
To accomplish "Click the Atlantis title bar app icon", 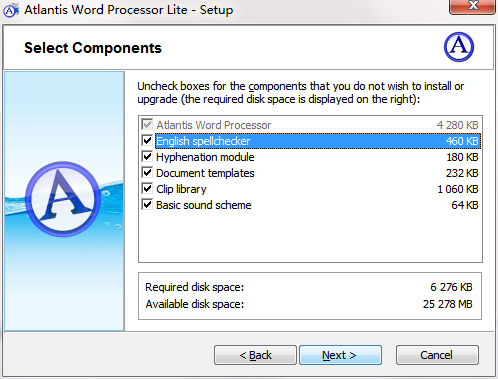I will click(11, 10).
